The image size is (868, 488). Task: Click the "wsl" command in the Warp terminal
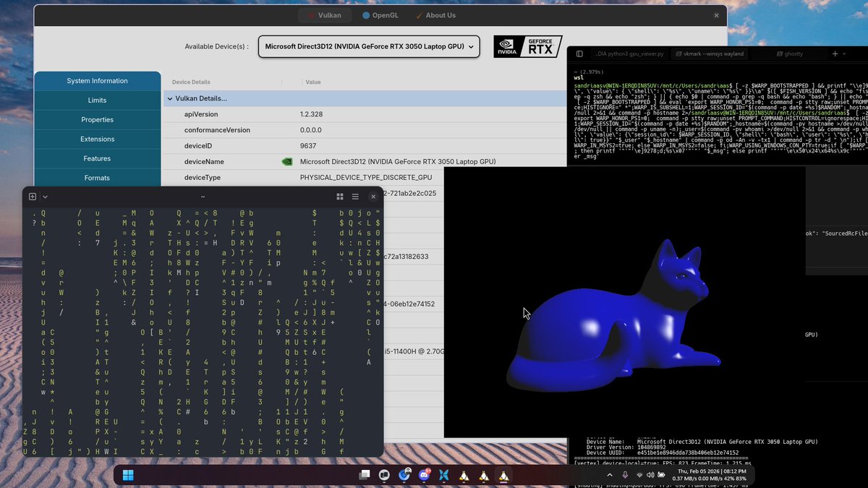578,77
